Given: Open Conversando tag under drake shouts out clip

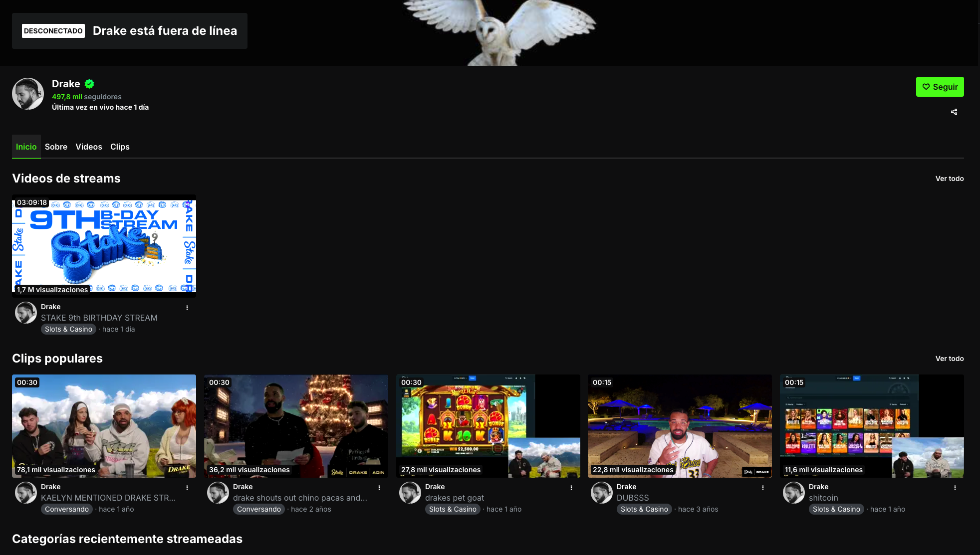Looking at the screenshot, I should click(259, 509).
